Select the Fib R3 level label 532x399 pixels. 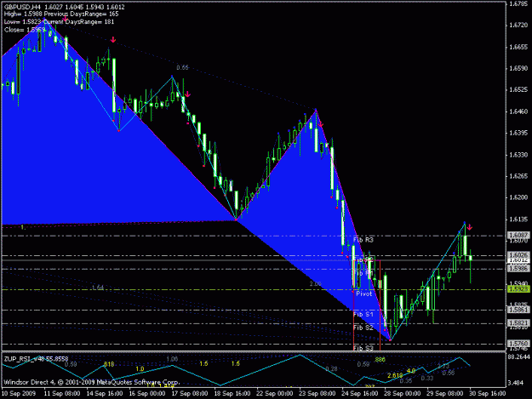[x=363, y=240]
